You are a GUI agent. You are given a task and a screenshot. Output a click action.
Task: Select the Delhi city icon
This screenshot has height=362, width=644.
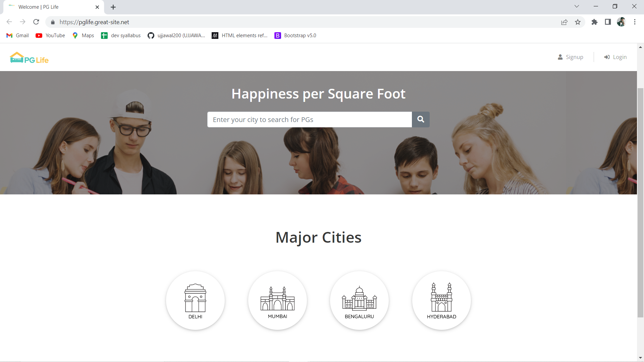[x=195, y=301]
